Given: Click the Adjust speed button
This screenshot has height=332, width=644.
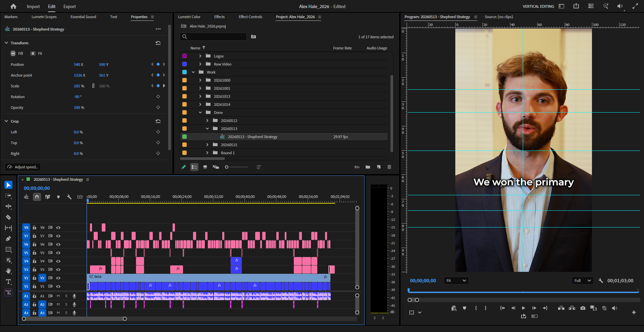Looking at the screenshot, I should [23, 167].
